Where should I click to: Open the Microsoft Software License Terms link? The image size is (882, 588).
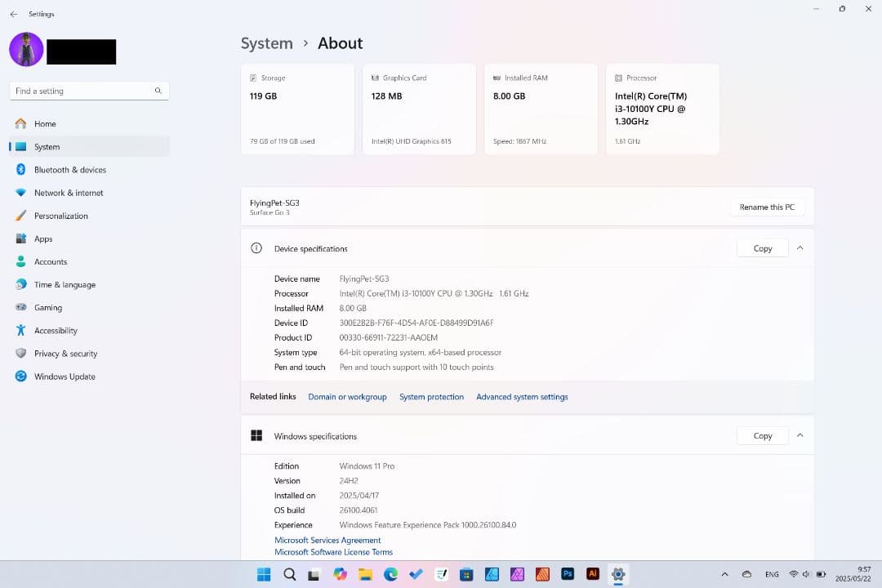tap(333, 552)
